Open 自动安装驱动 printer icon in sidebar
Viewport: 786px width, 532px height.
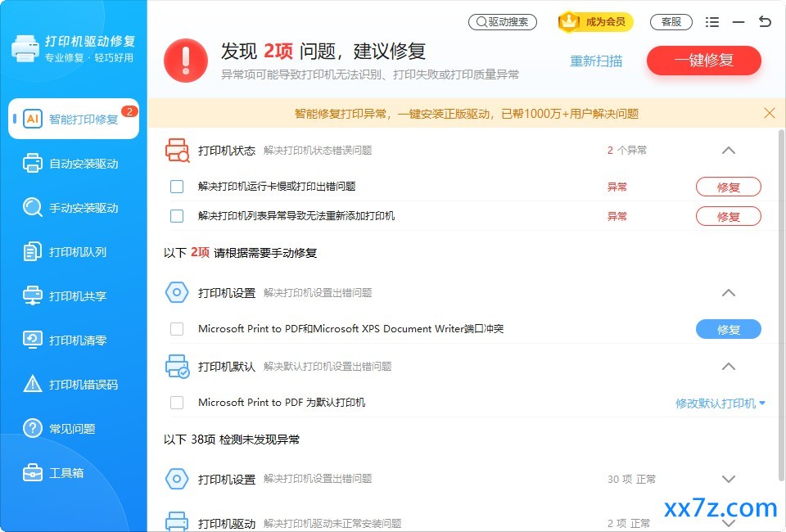click(33, 164)
